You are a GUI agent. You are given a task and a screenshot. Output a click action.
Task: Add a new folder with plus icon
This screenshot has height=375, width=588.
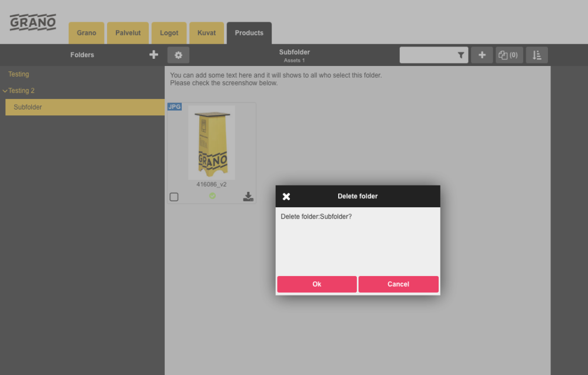coord(153,55)
